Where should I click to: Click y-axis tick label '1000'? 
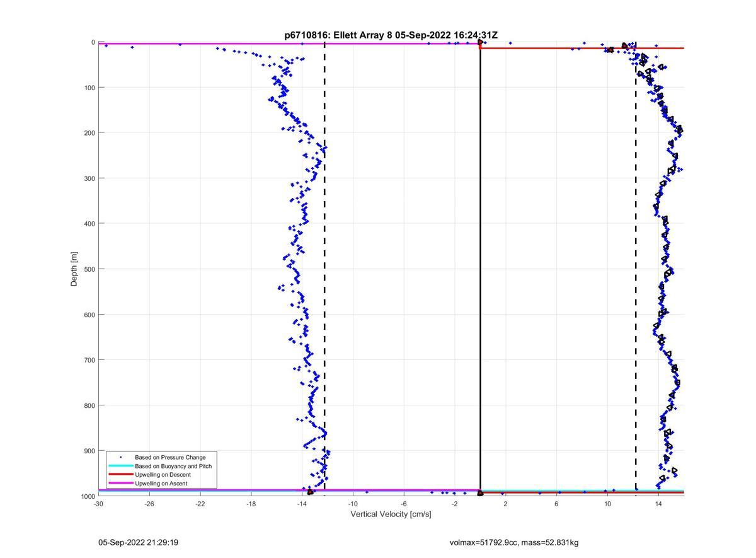pos(88,496)
